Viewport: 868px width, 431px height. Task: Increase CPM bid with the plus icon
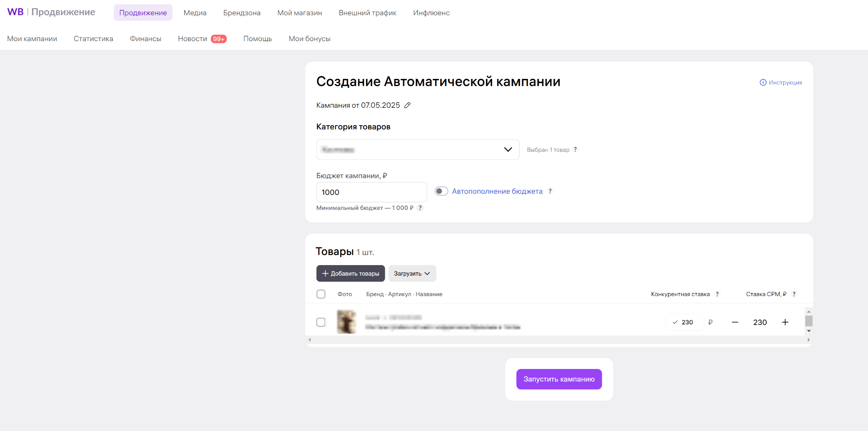785,322
